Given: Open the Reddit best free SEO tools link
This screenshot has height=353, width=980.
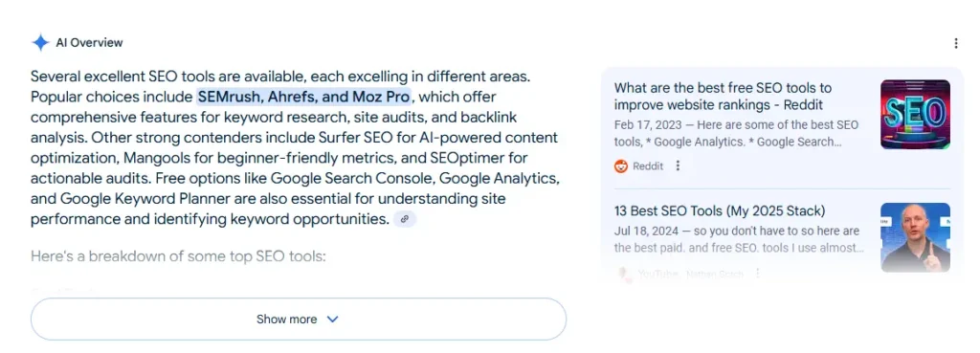Looking at the screenshot, I should pyautogui.click(x=723, y=97).
